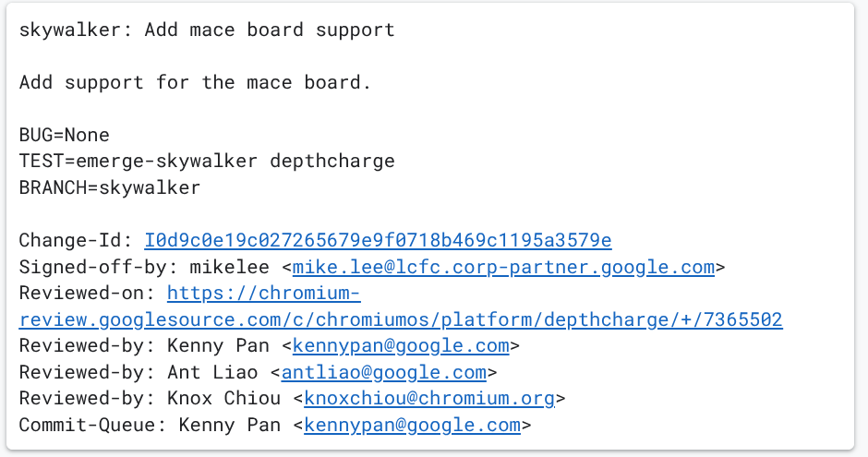Screen dimensions: 868x457
Task: Click kennypan@google.com in Reviewed-by line
Action: (x=401, y=346)
